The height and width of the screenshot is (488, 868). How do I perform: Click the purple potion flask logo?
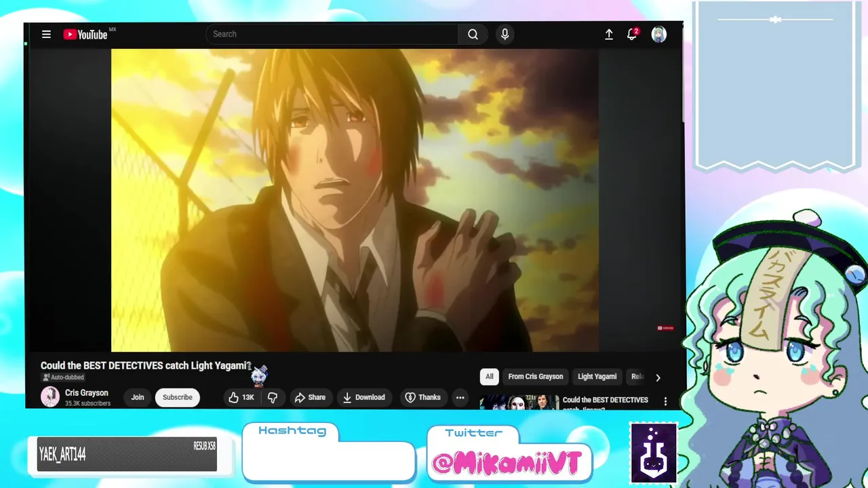coord(654,453)
